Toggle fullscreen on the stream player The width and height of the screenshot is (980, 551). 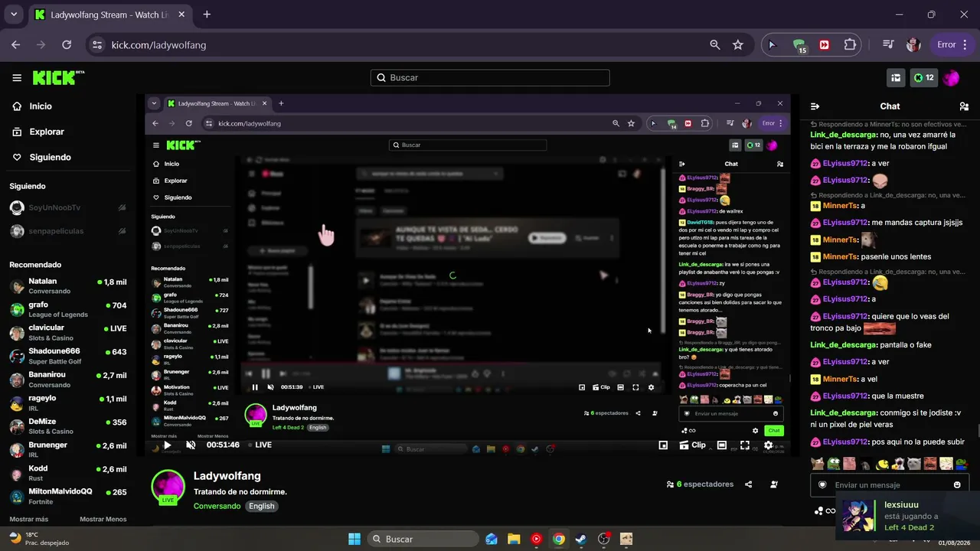745,445
